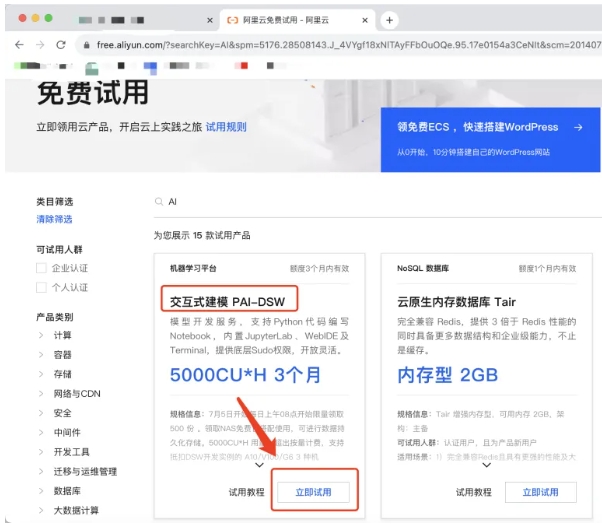Expand PAI-DSW card details chevron
602x524 pixels.
[260, 465]
